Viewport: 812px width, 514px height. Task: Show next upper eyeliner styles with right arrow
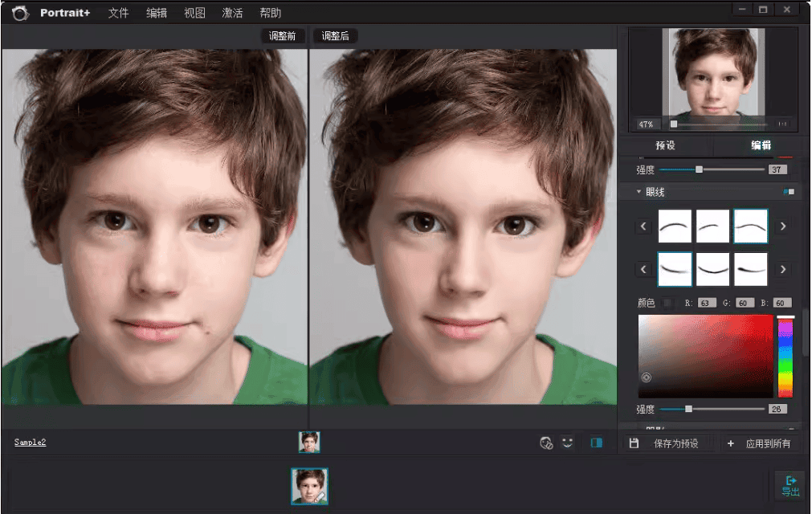[x=783, y=226]
